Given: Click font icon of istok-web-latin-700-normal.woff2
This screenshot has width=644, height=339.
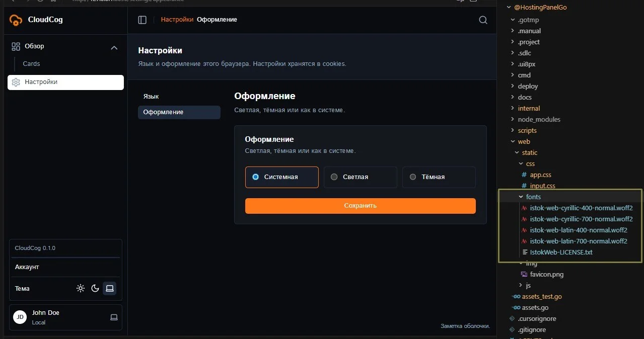Looking at the screenshot, I should click(x=524, y=241).
